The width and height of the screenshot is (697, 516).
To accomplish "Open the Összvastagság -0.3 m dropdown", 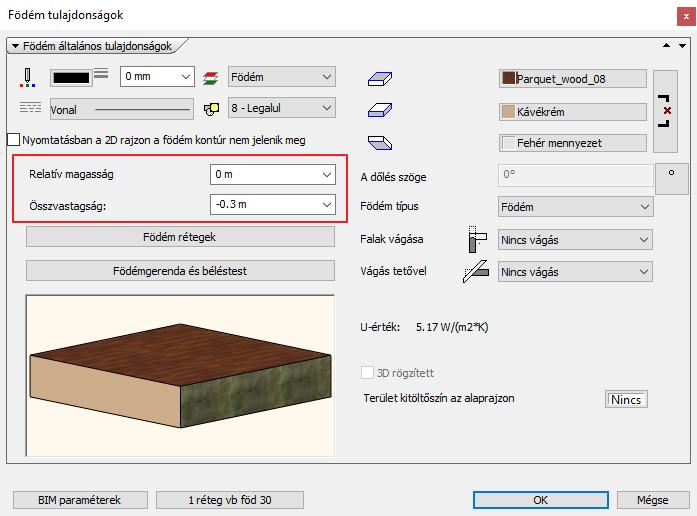I will [x=272, y=204].
